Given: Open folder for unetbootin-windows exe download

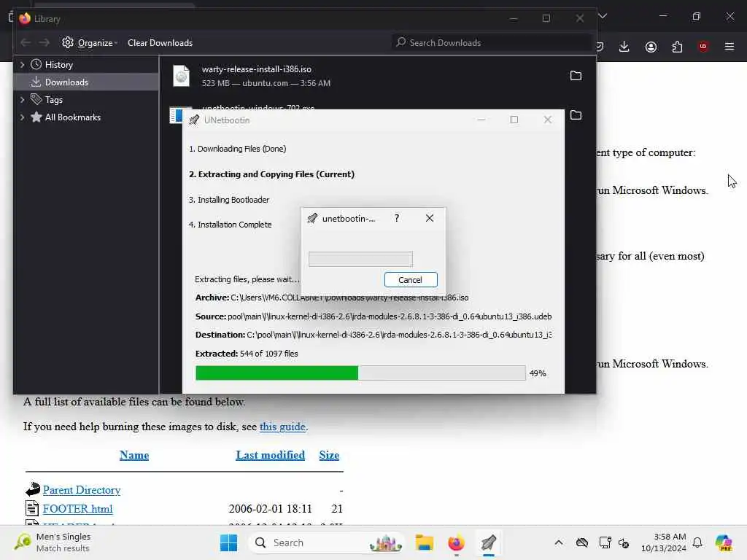Looking at the screenshot, I should point(576,114).
